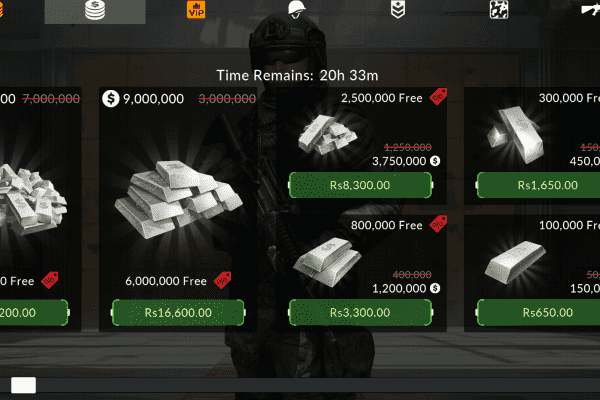
Task: Click the discount tag beside 2,500,000 Free
Action: click(438, 96)
